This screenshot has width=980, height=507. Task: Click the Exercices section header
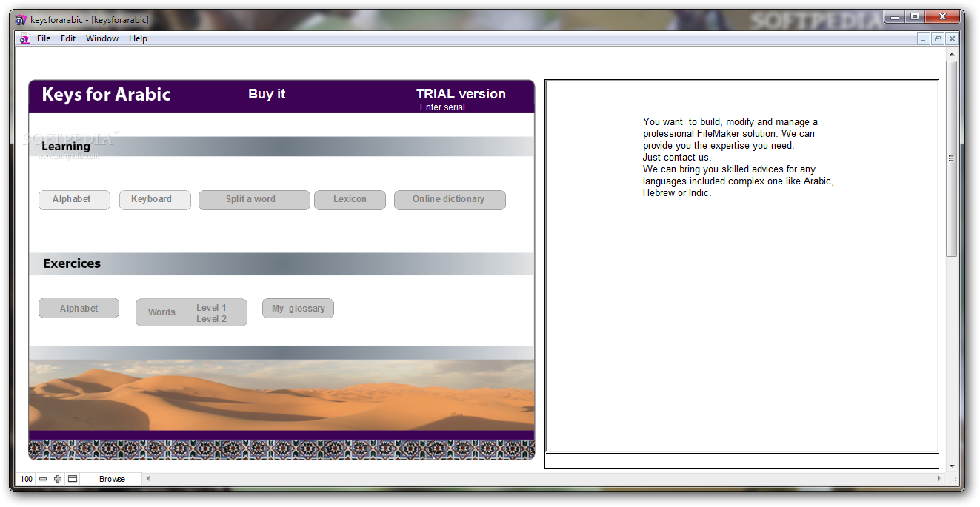72,263
